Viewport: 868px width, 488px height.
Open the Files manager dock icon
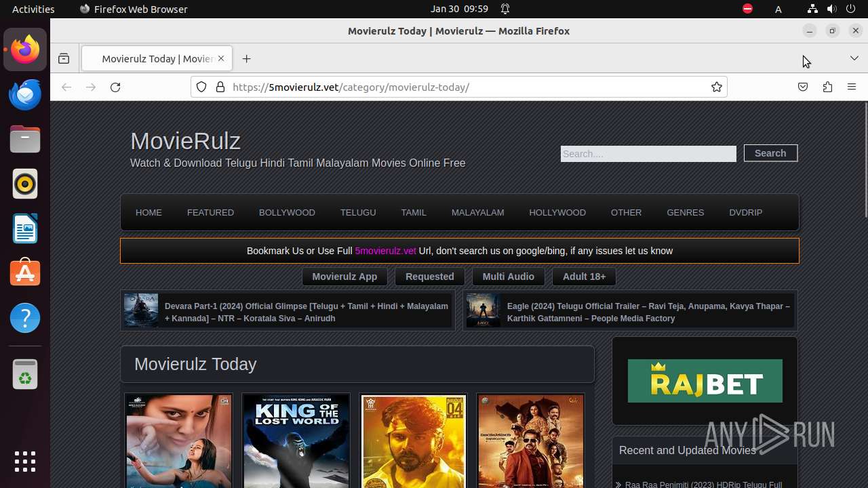(25, 139)
